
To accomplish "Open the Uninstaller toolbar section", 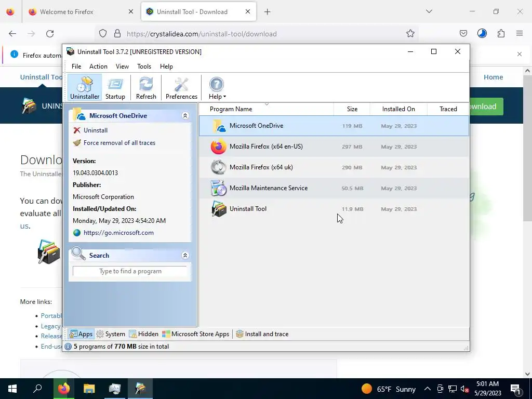I will 85,87.
